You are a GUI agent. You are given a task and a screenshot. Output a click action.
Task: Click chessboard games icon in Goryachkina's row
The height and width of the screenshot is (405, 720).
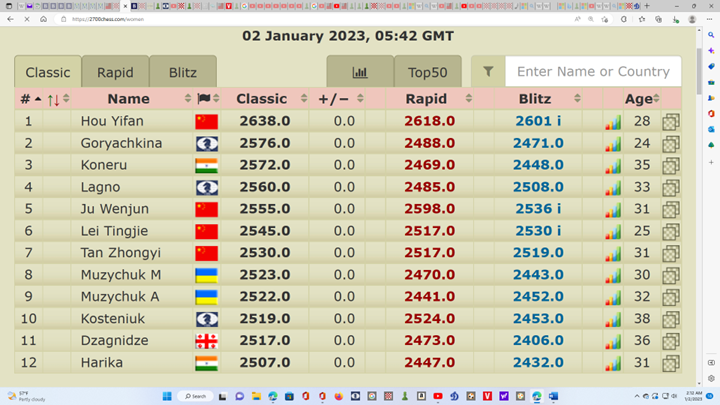pos(670,144)
